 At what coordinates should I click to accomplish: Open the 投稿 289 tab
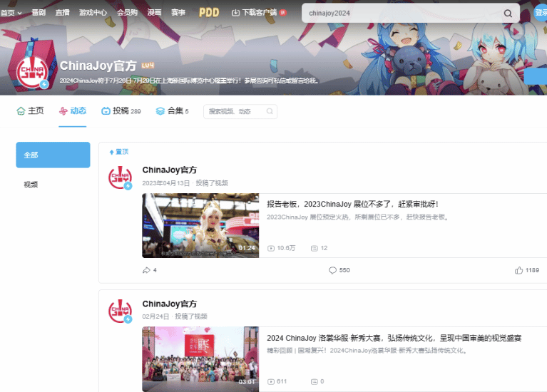click(121, 111)
